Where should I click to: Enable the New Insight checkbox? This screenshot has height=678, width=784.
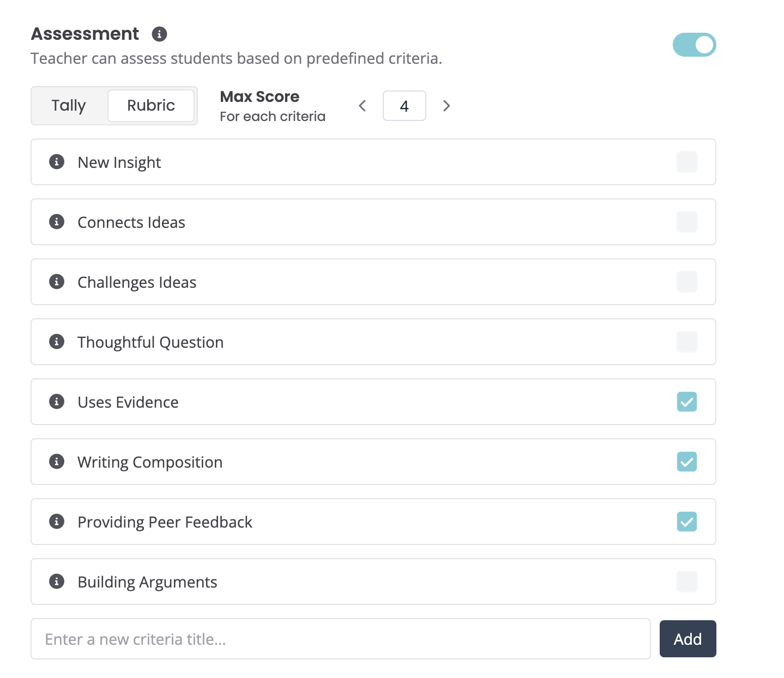686,162
